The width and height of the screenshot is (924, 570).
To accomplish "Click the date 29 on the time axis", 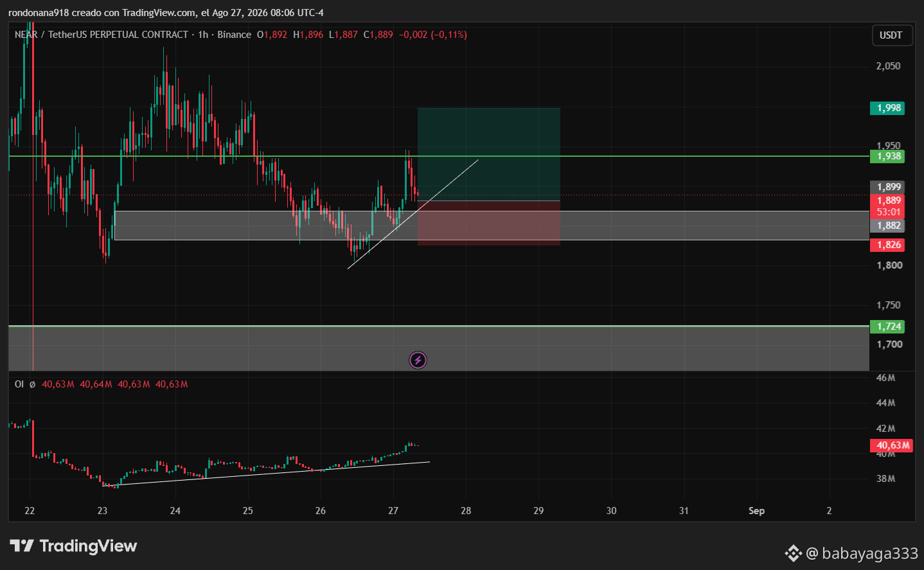I will (x=538, y=511).
